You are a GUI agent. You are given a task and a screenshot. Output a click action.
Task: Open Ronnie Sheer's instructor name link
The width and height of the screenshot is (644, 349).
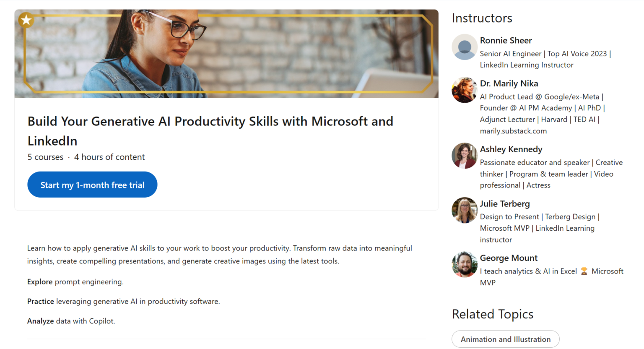click(506, 41)
